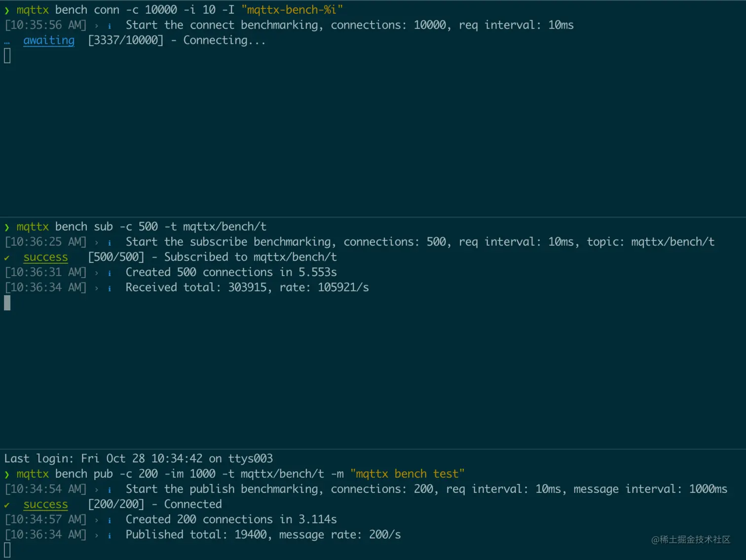The height and width of the screenshot is (560, 746).
Task: Click the chevron after [10:34:57 AM] timestamp
Action: click(96, 519)
